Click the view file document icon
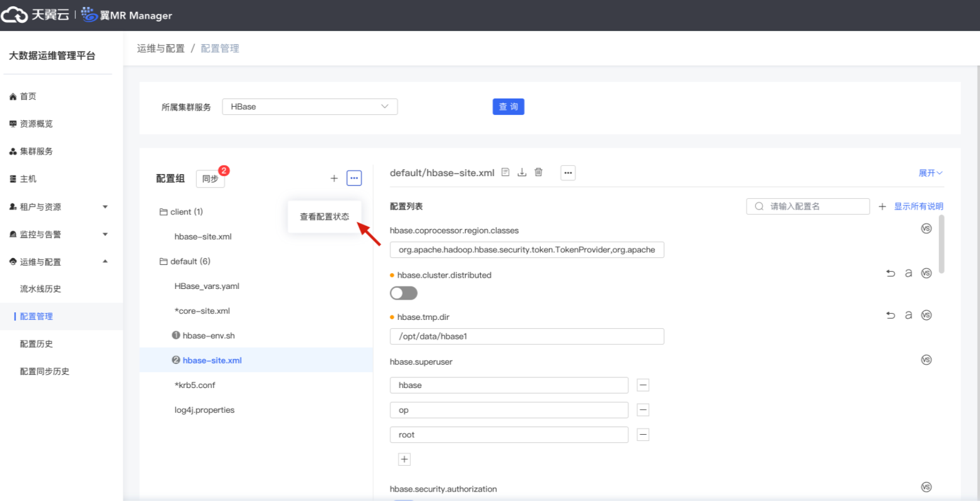 [505, 172]
